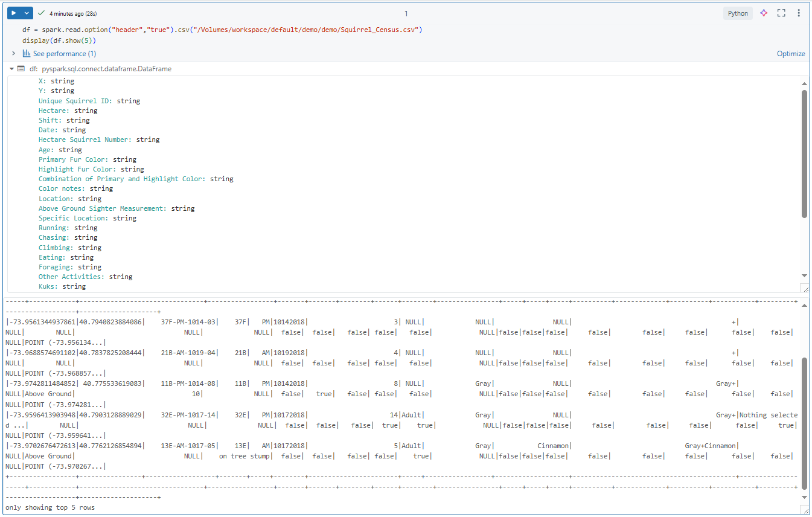Click the Optimize link
The image size is (812, 517).
(791, 53)
